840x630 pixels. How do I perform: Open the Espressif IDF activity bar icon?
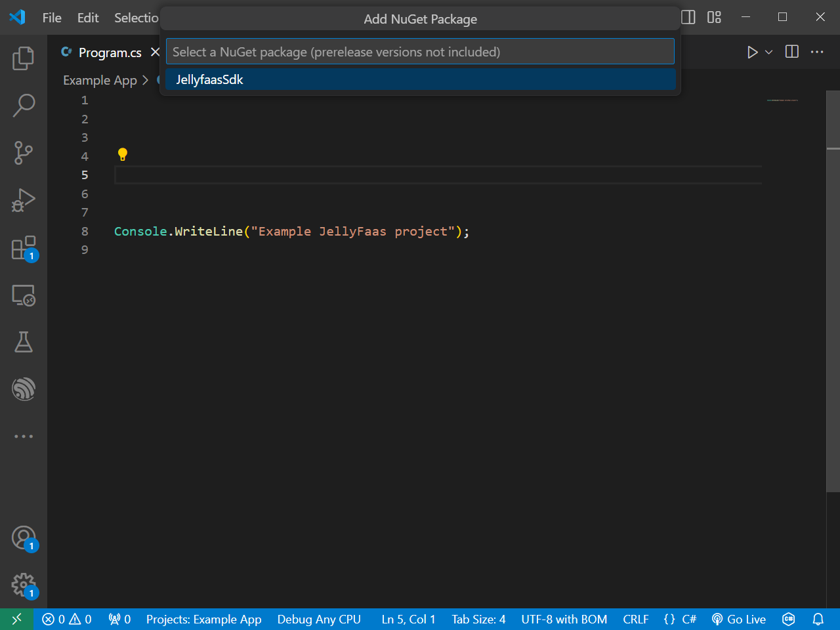pos(24,389)
